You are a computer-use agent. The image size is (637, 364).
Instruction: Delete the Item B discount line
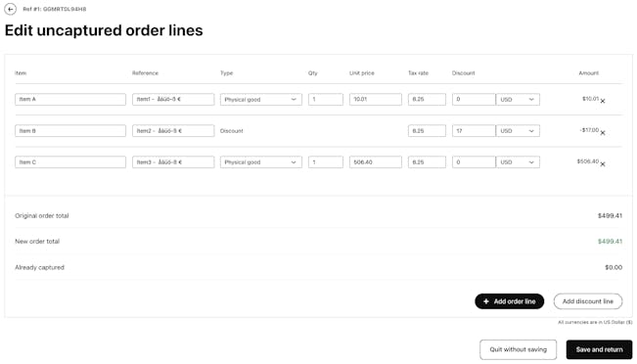pos(603,132)
